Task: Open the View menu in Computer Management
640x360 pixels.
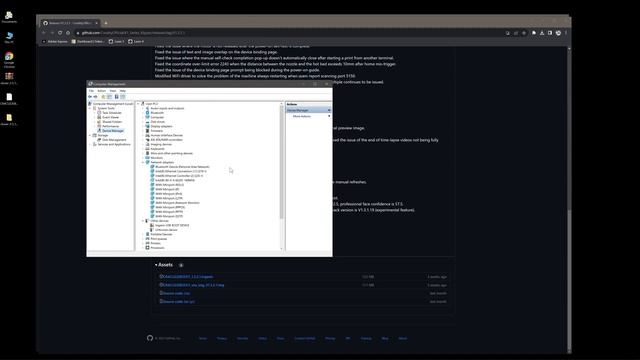Action: [113, 91]
